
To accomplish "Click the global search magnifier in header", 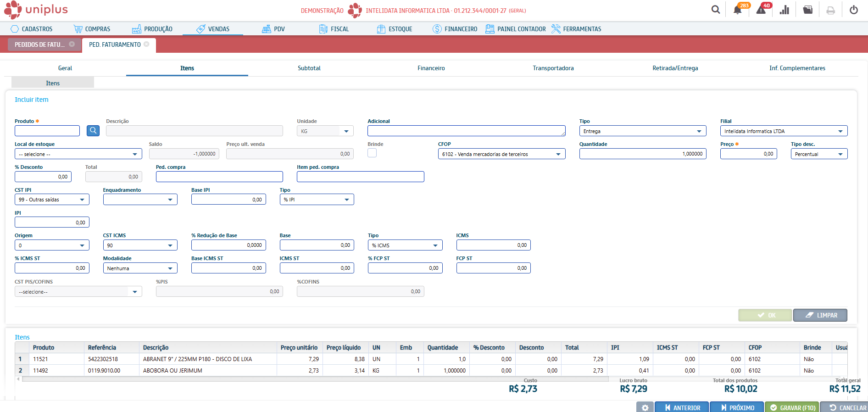I will pos(716,10).
